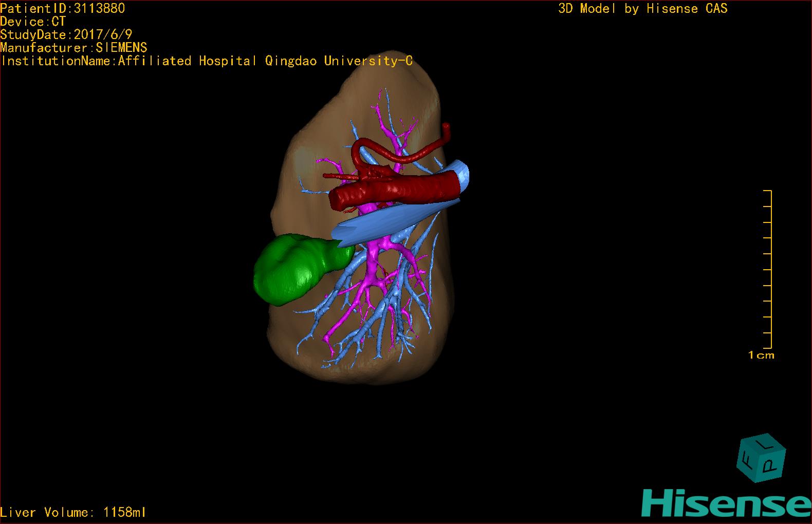Click the Manufacturer:SIEMENS text

(74, 48)
